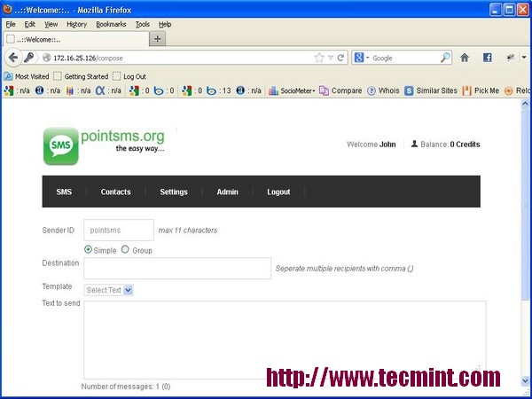Click the Number of messages counter
Screen dimensions: 532x399
click(126, 387)
